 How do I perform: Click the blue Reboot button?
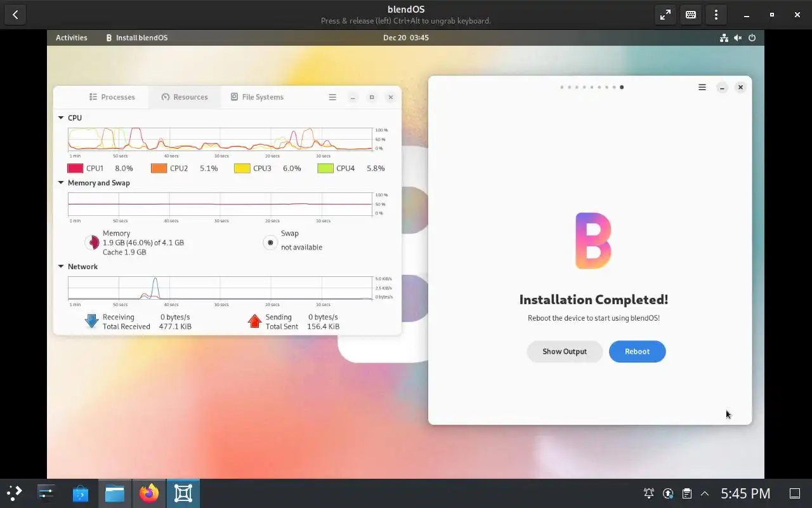pos(638,352)
